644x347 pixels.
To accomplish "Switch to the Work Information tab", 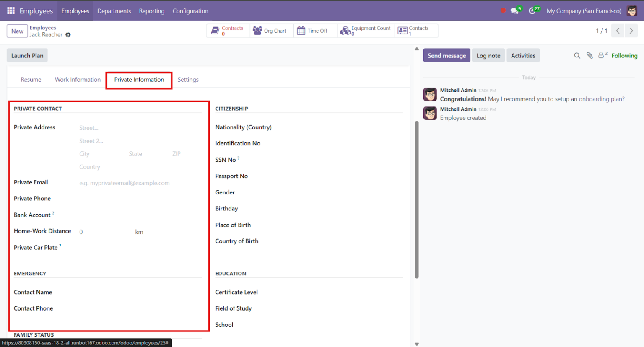I will point(78,79).
